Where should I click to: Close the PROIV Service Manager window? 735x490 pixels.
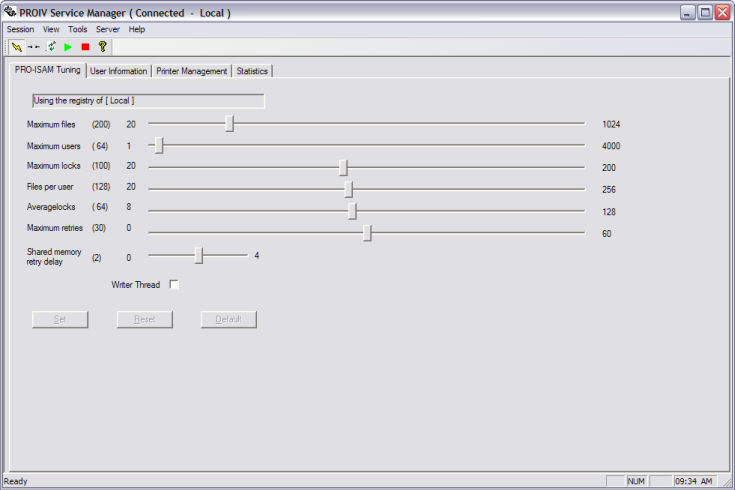(722, 13)
